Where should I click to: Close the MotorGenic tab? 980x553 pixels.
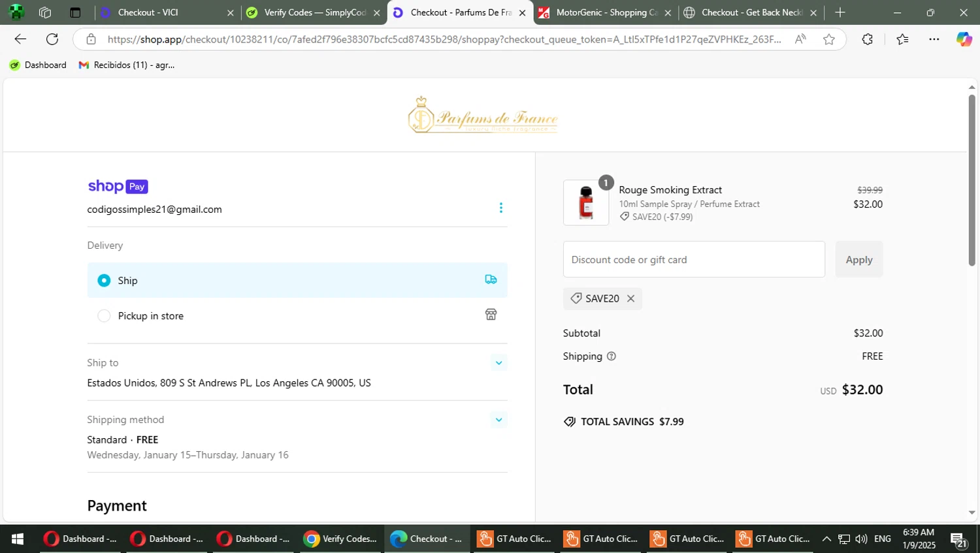[668, 12]
